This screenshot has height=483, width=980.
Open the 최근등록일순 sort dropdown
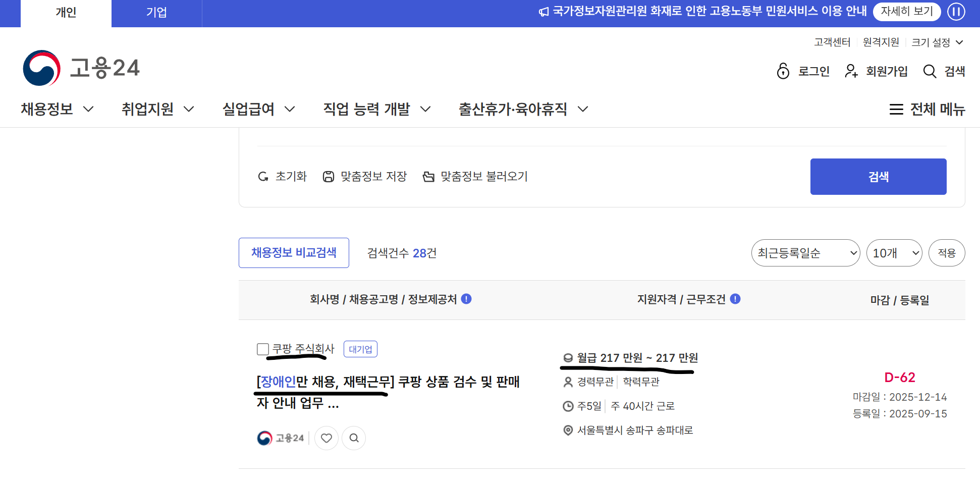coord(805,253)
